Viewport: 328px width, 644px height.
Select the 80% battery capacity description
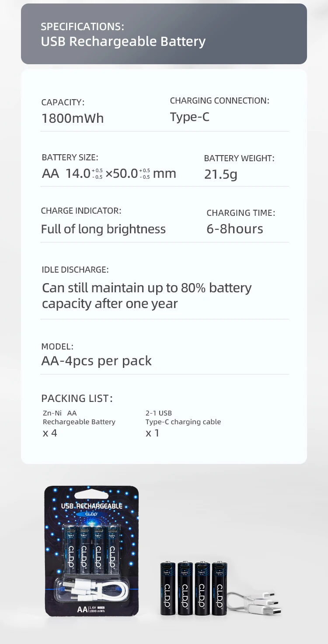[x=147, y=296]
